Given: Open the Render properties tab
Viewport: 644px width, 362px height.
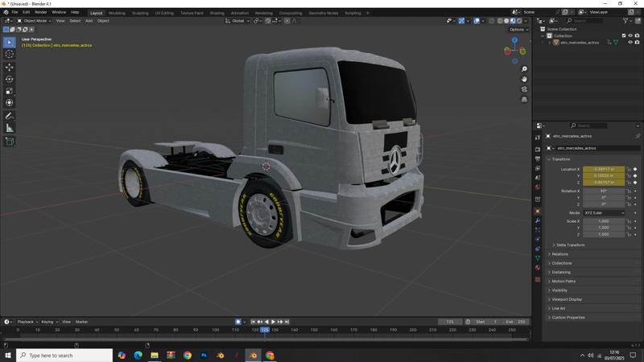Looking at the screenshot, I should [538, 150].
